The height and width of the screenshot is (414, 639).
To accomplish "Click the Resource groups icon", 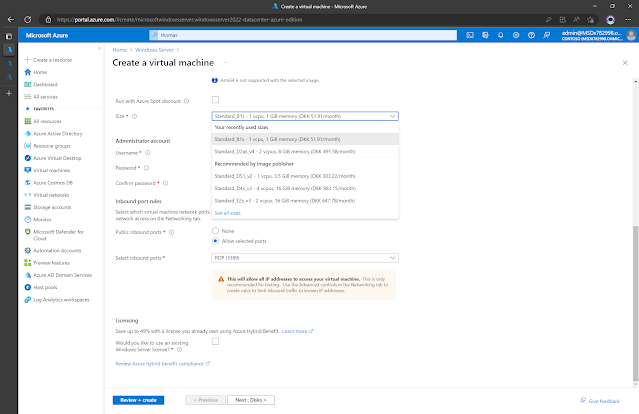I will (28, 146).
